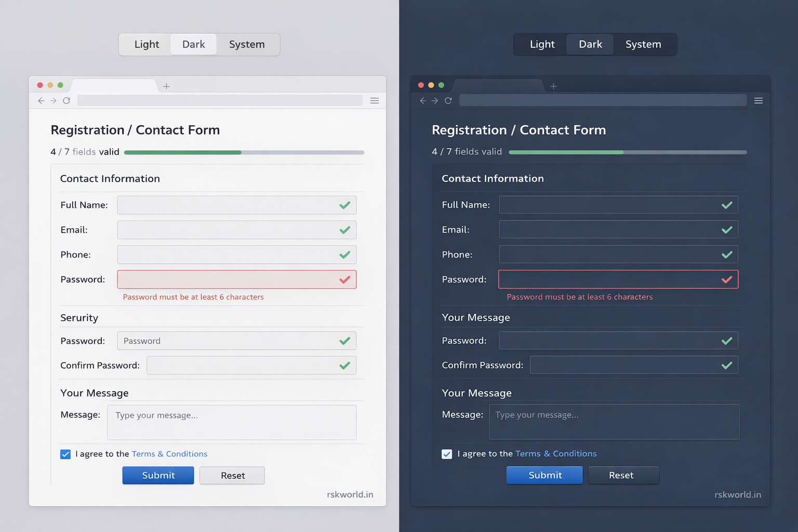This screenshot has height=532, width=798.
Task: Select the Light theme in the right panel
Action: [x=542, y=44]
